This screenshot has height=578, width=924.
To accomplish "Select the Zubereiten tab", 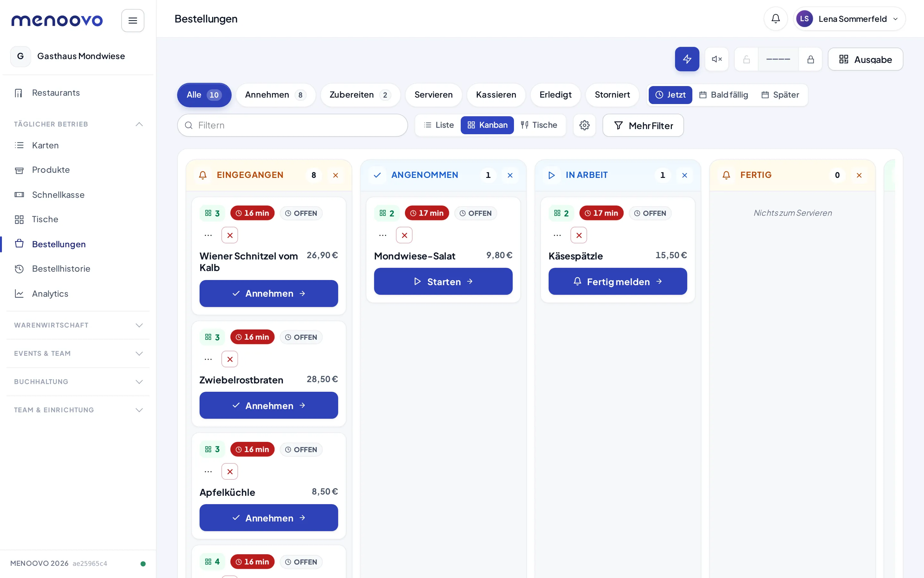I will pyautogui.click(x=360, y=95).
